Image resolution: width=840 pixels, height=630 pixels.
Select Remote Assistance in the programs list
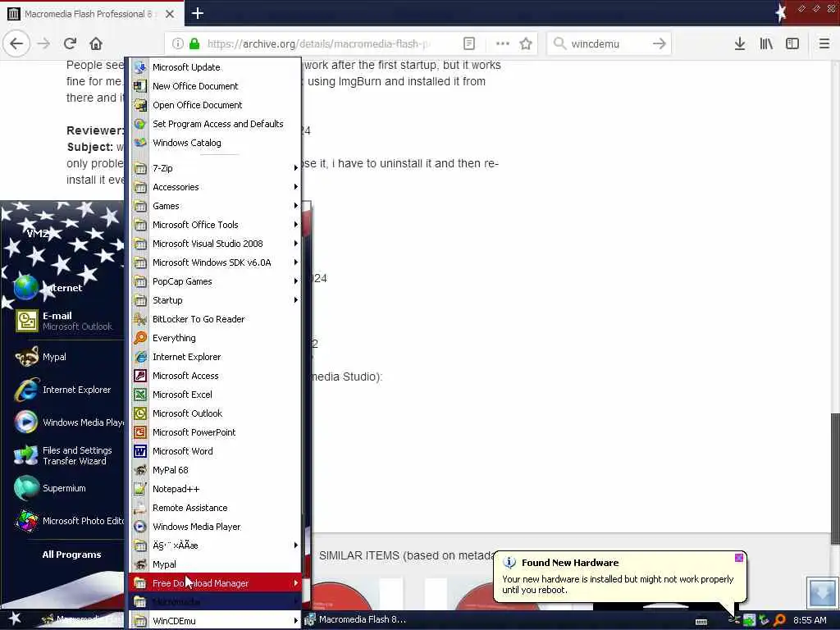(x=214, y=507)
